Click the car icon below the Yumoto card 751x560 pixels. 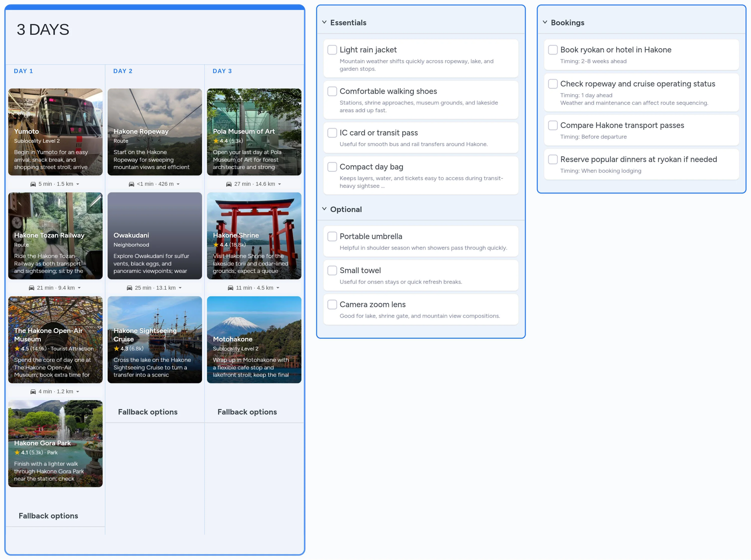pos(33,184)
